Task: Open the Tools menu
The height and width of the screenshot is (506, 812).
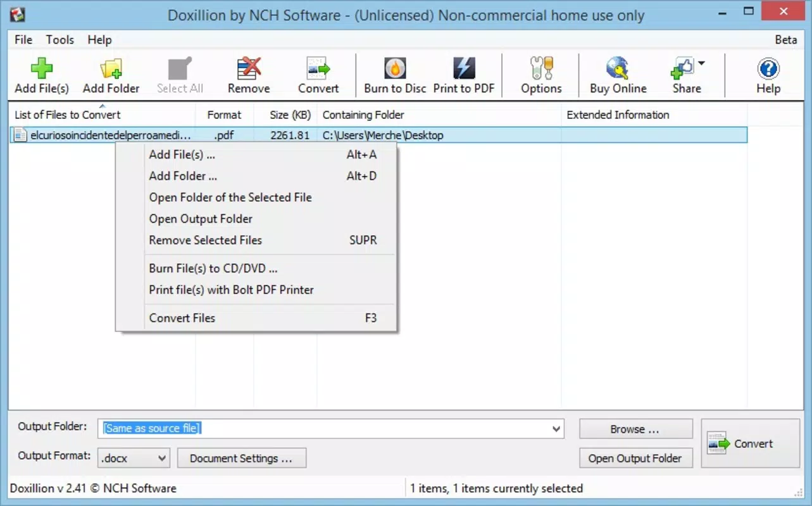Action: coord(59,39)
